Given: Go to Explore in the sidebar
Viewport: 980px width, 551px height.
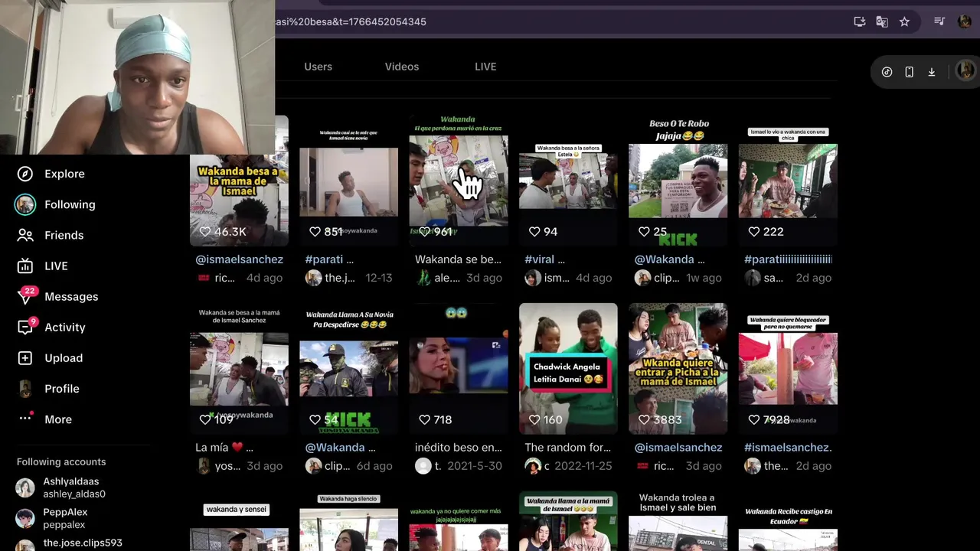Looking at the screenshot, I should (64, 174).
